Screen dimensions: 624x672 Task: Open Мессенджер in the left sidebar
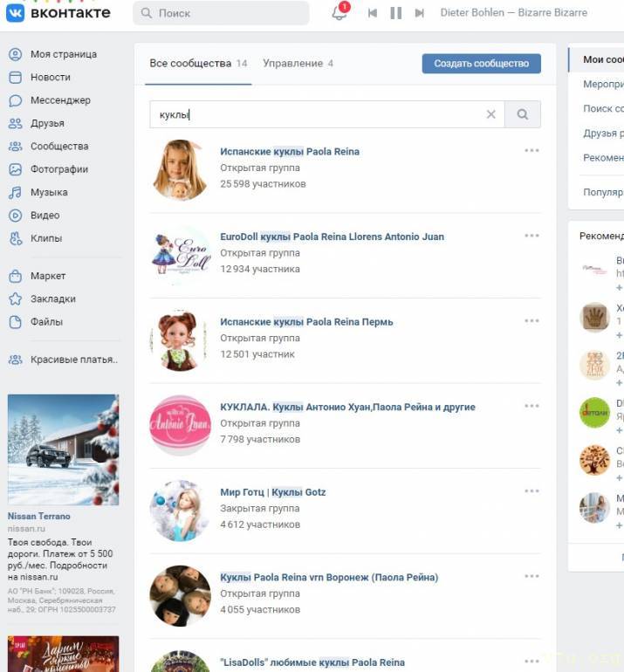click(59, 100)
